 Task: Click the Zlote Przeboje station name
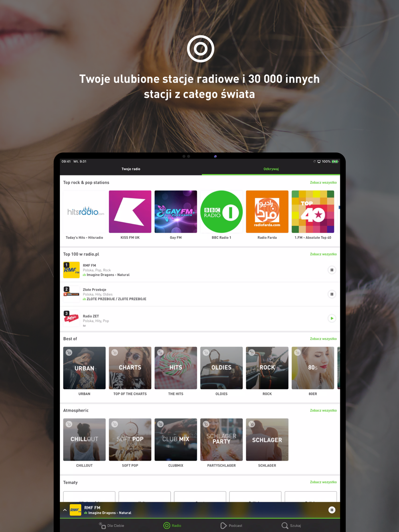[95, 290]
